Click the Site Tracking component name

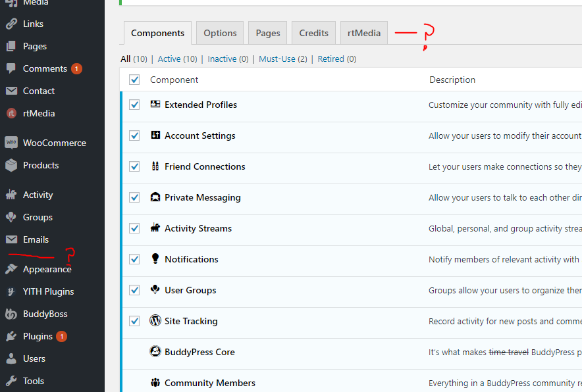pos(191,321)
